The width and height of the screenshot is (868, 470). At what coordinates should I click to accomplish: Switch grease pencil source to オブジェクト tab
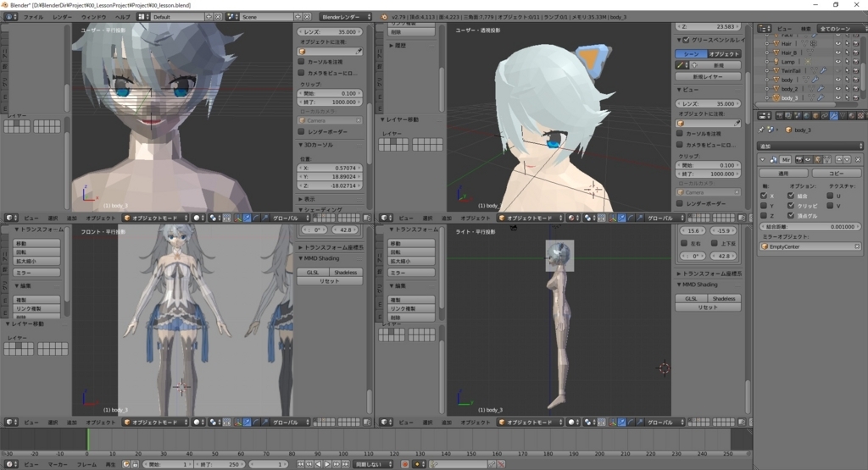click(x=724, y=54)
